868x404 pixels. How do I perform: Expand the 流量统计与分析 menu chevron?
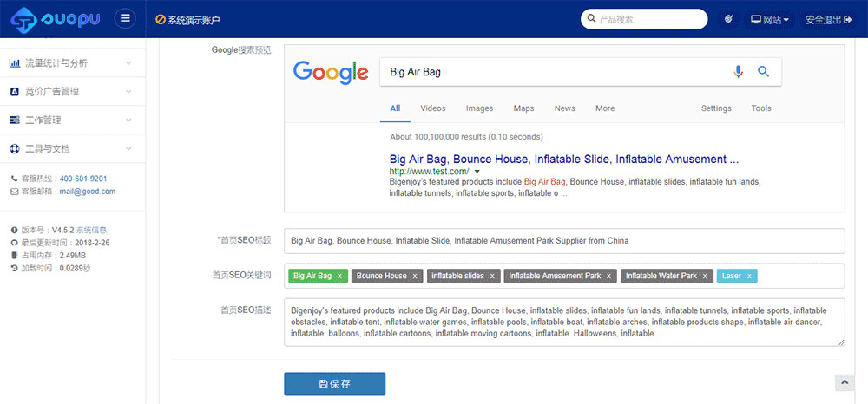point(128,63)
